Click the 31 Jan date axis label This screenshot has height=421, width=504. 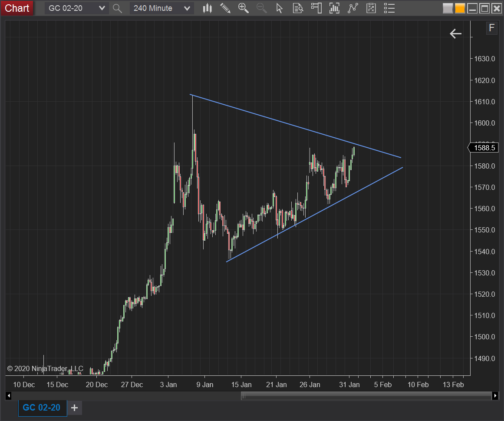(x=349, y=385)
